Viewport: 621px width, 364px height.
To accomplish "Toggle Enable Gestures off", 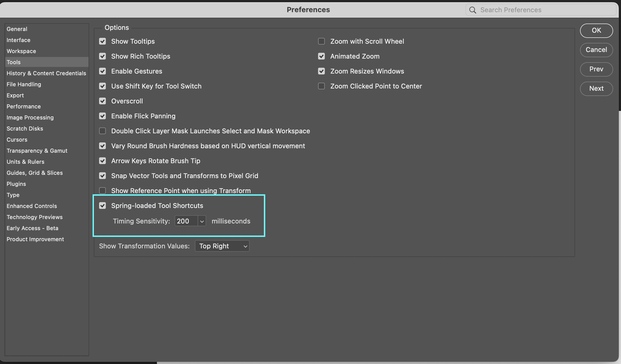I will tap(102, 71).
